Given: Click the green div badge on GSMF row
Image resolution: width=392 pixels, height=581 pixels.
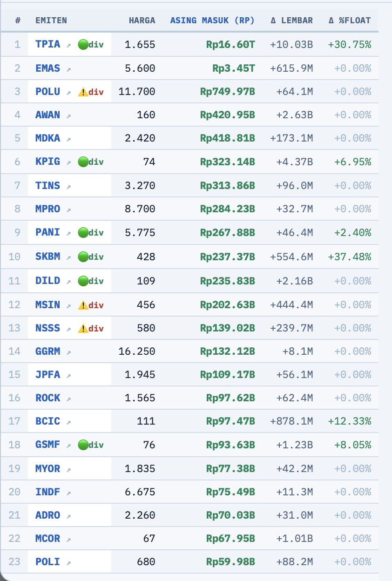Looking at the screenshot, I should pos(91,445).
